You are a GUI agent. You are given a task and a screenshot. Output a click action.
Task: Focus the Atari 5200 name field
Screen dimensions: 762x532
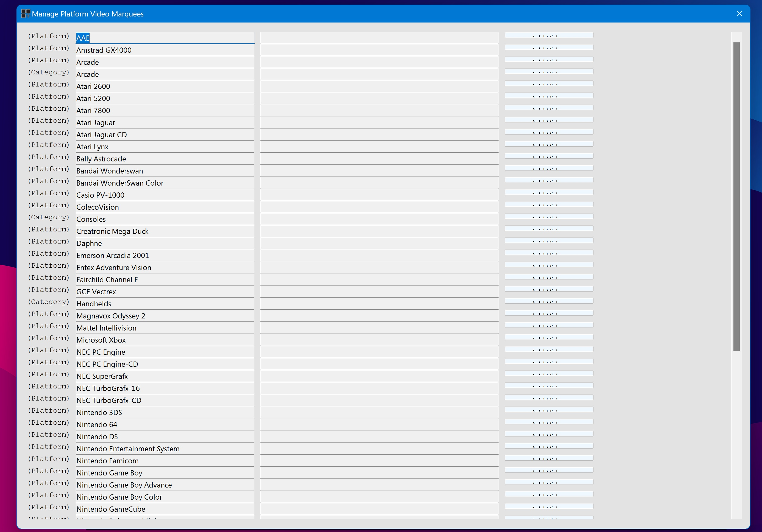point(165,99)
